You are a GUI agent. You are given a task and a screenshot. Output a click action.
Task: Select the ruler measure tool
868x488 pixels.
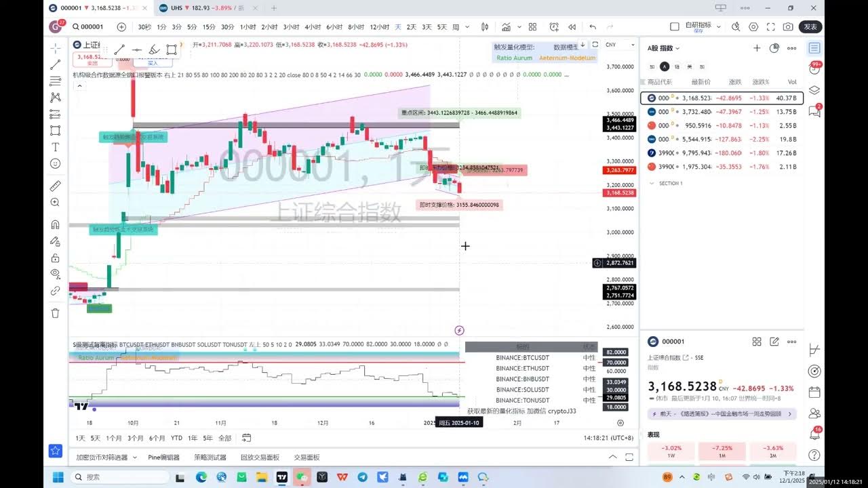point(56,186)
